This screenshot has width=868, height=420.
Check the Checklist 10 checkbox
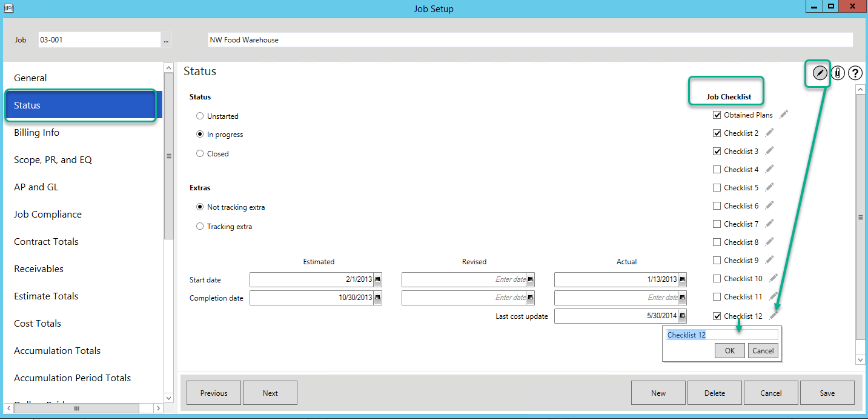tap(717, 278)
